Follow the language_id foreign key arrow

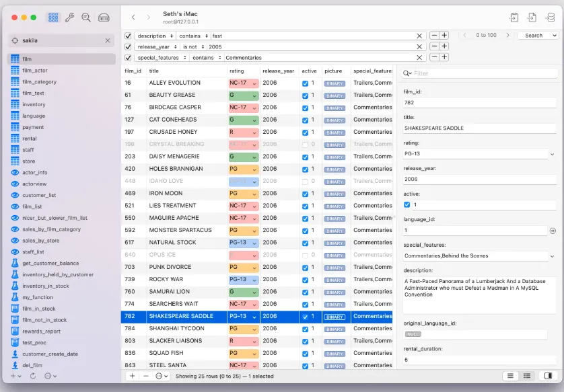[x=553, y=231]
